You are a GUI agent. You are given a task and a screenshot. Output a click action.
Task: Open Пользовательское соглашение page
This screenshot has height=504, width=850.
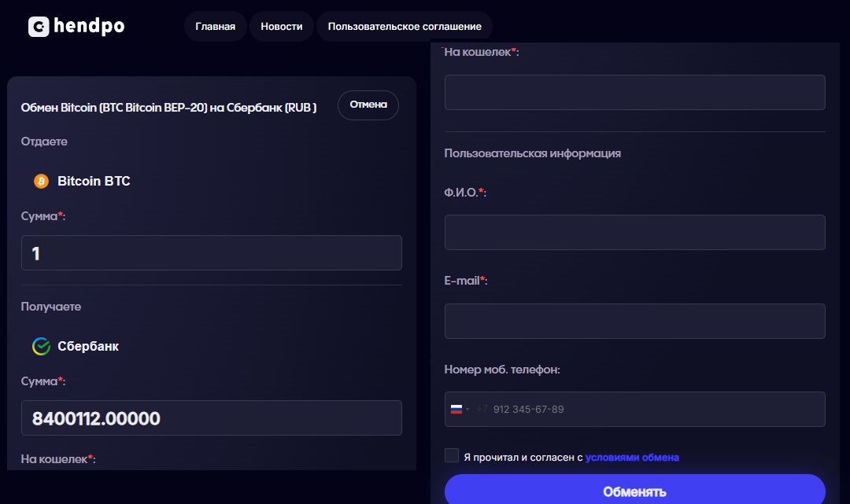pyautogui.click(x=405, y=27)
